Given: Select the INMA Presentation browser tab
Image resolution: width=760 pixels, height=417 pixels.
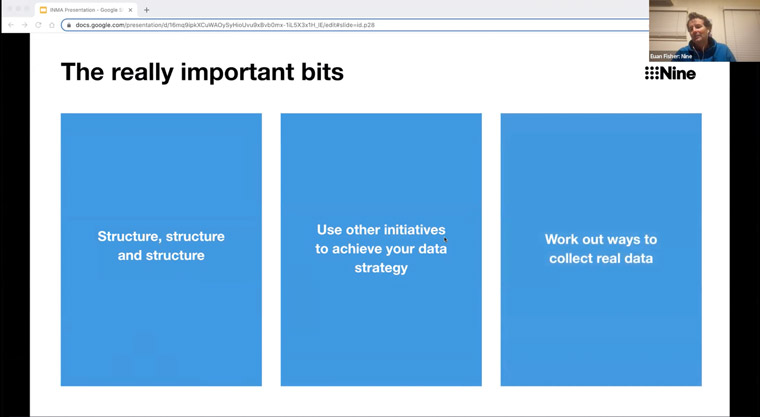Looking at the screenshot, I should coord(86,10).
